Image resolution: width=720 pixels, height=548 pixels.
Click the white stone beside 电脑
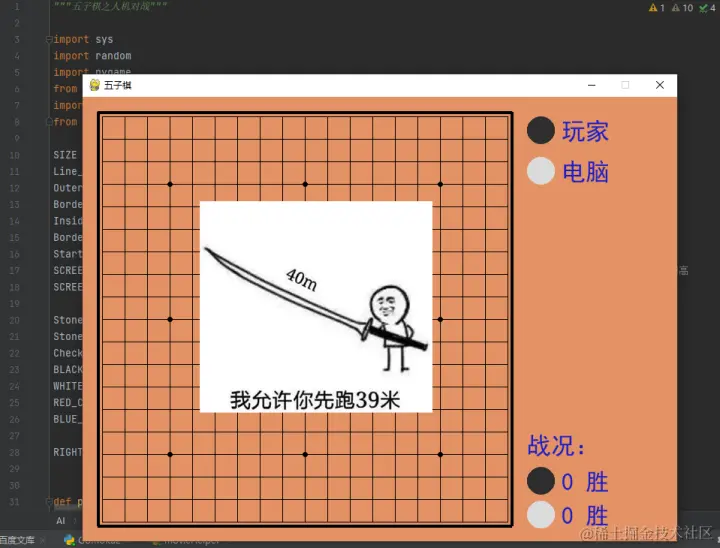coord(541,171)
